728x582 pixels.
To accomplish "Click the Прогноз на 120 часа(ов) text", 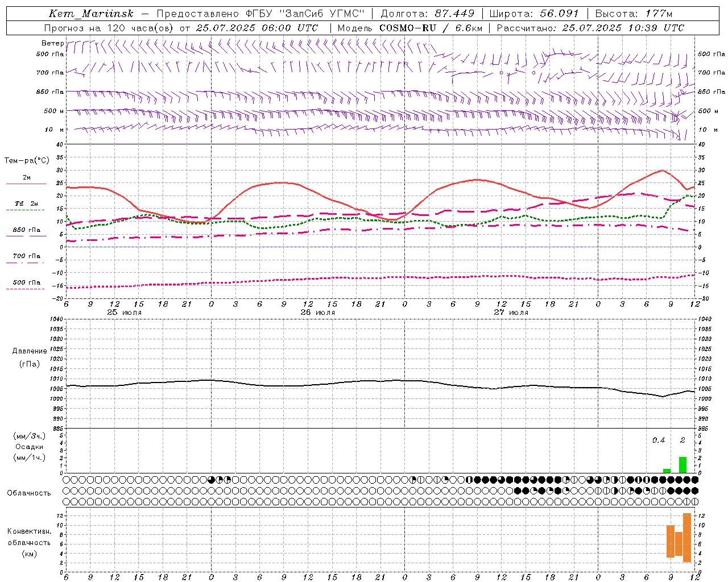I will (x=110, y=27).
